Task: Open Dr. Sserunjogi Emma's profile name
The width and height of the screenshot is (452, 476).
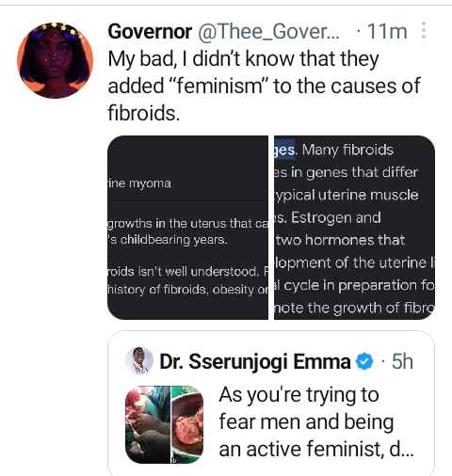Action: (255, 361)
